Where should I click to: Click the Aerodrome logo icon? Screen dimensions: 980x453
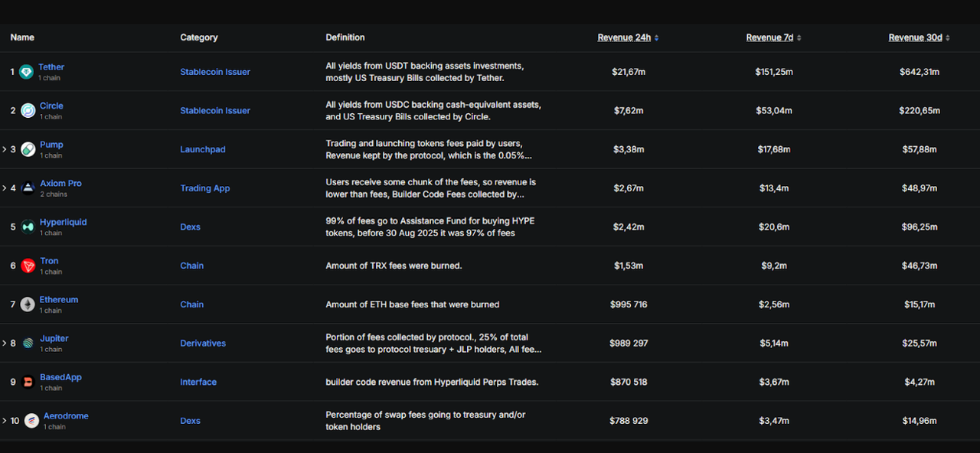31,421
